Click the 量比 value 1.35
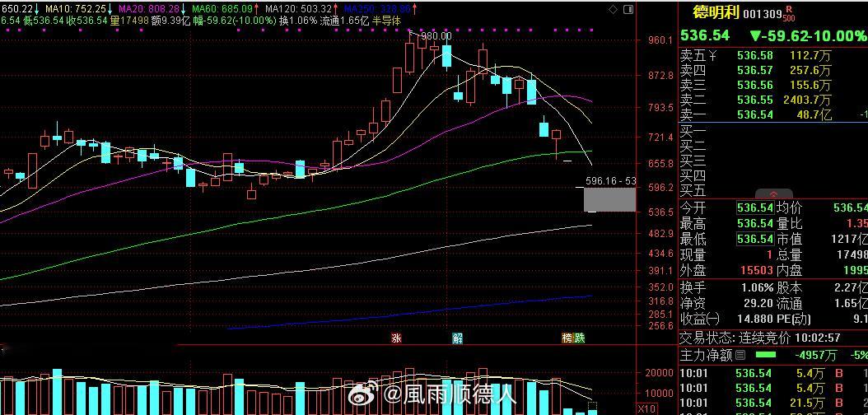The image size is (868, 415). [856, 223]
